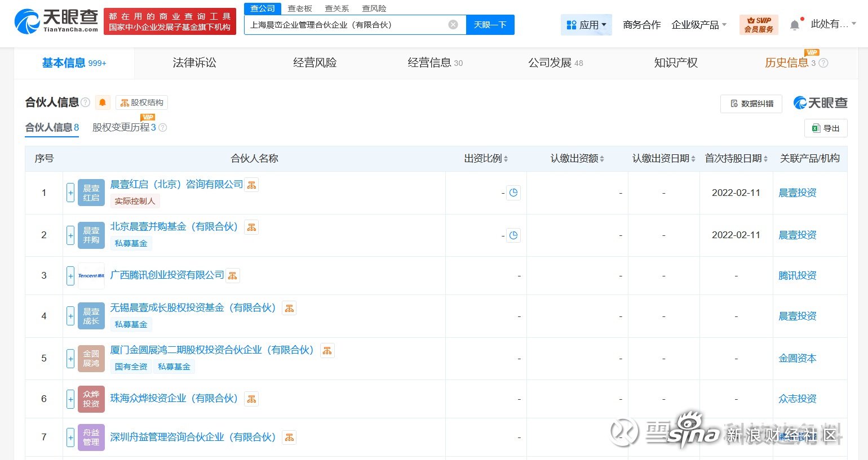Open 商务合作 link
The image size is (868, 460).
[642, 25]
